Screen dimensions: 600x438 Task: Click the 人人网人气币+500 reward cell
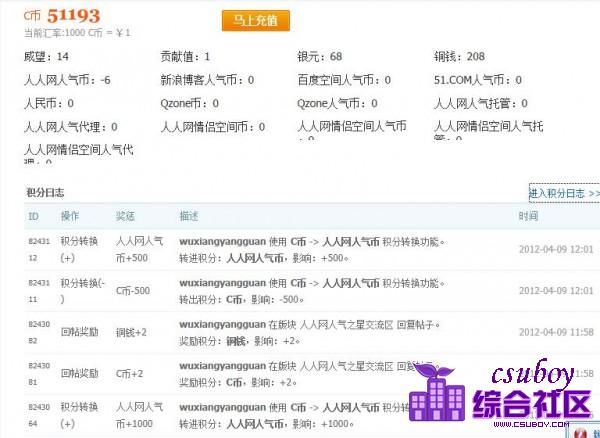click(x=138, y=249)
